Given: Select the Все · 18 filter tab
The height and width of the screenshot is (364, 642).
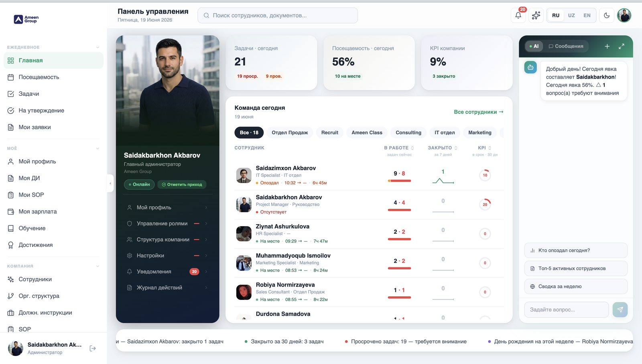Looking at the screenshot, I should 249,133.
